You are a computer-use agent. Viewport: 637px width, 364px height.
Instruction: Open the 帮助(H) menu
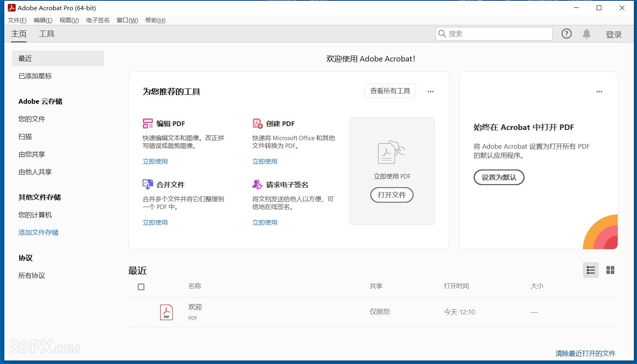tap(156, 20)
